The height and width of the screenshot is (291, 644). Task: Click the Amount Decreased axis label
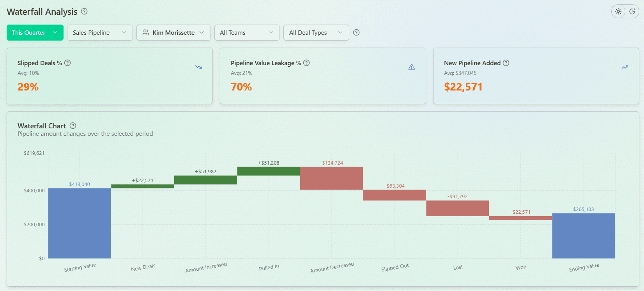(332, 267)
